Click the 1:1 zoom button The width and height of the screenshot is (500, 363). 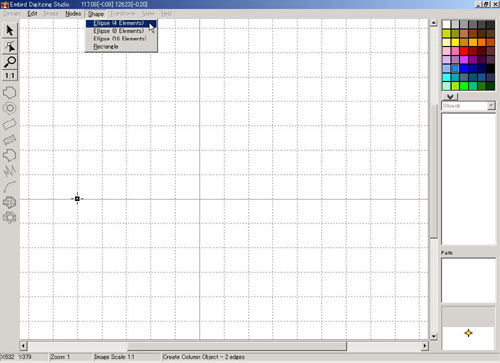pyautogui.click(x=10, y=76)
